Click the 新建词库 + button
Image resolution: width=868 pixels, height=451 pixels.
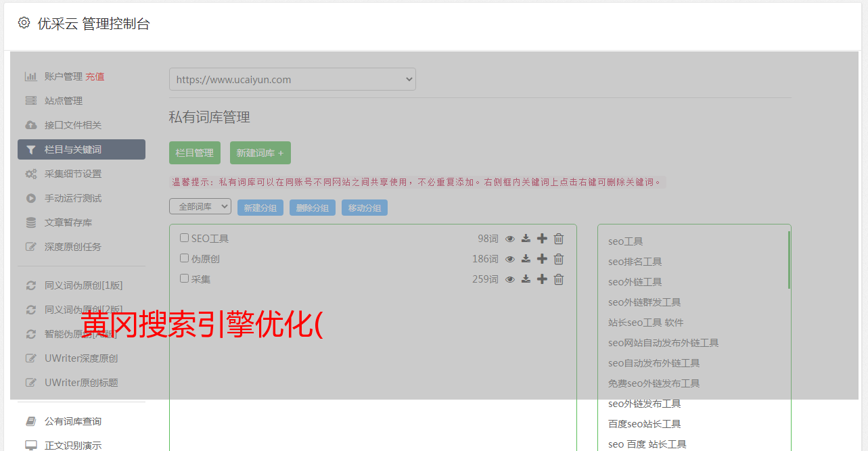coord(260,153)
